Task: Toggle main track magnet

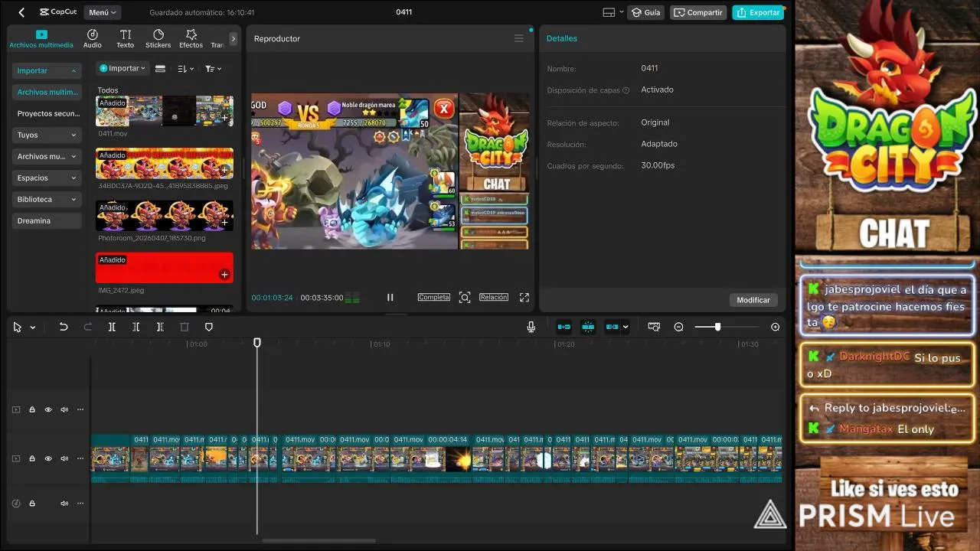Action: click(x=564, y=327)
